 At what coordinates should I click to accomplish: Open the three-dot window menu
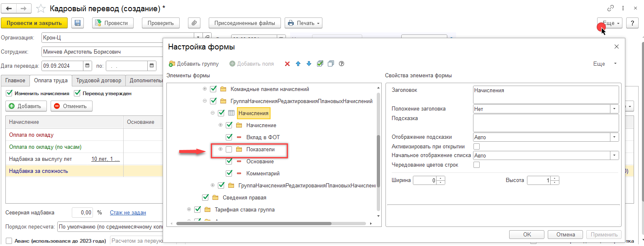tap(623, 8)
